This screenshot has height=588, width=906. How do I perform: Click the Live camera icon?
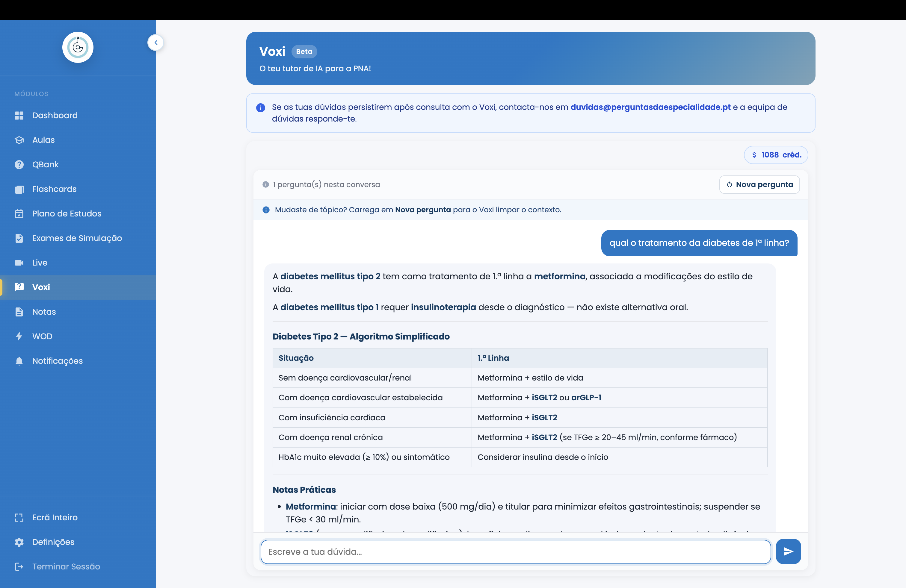point(19,263)
